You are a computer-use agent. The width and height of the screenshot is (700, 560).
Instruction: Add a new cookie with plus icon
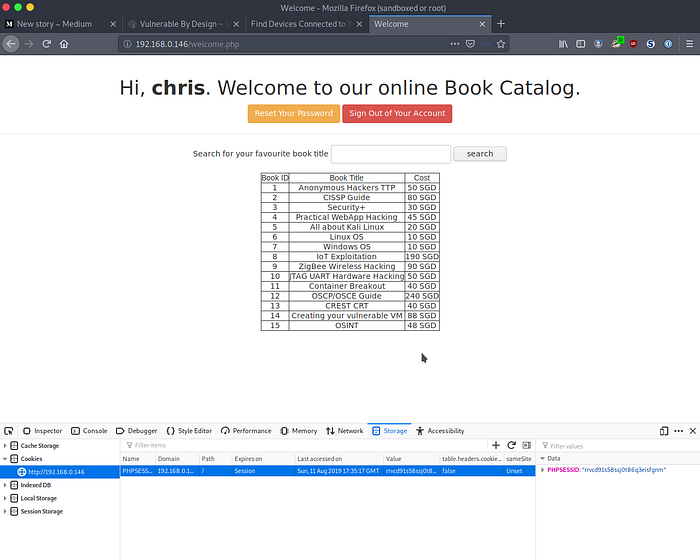[x=496, y=445]
